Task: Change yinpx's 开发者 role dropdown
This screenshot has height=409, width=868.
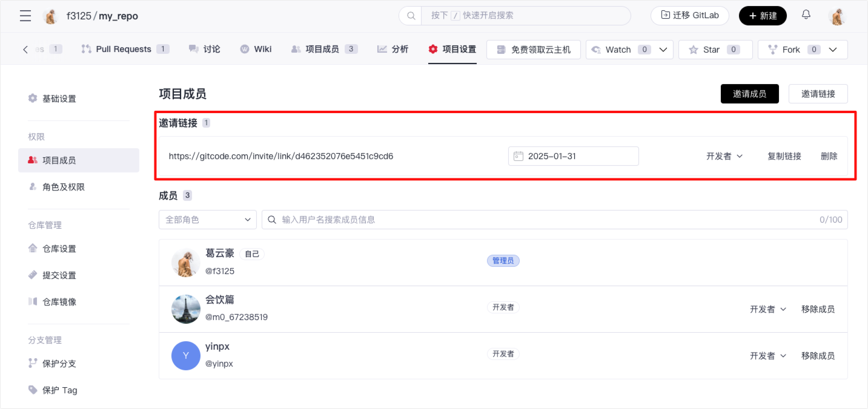Action: 768,356
